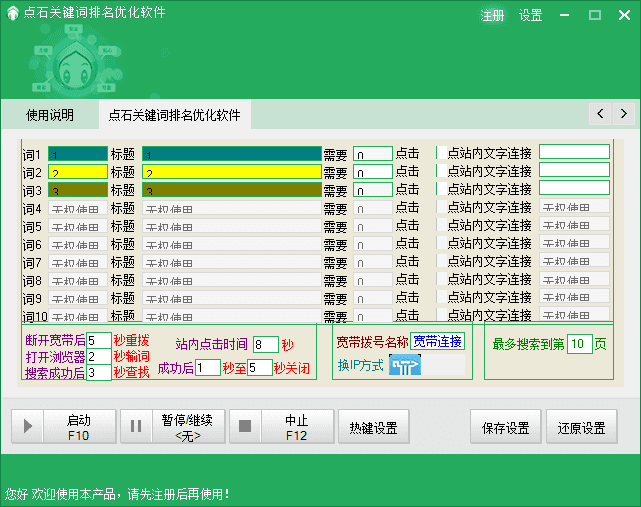Image resolution: width=641 pixels, height=507 pixels.
Task: Focus the 宽带拨号名称 input field
Action: pyautogui.click(x=437, y=342)
